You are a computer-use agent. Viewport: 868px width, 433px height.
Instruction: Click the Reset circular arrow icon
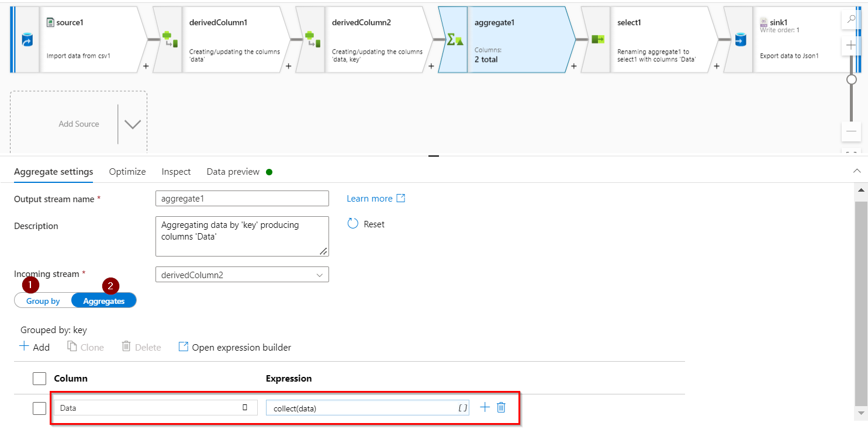point(352,223)
